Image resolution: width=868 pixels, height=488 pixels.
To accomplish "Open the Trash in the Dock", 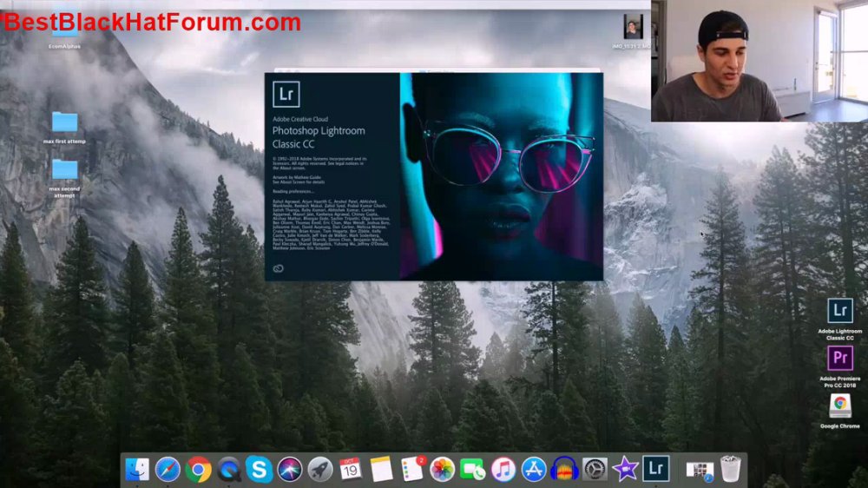I will pyautogui.click(x=731, y=469).
